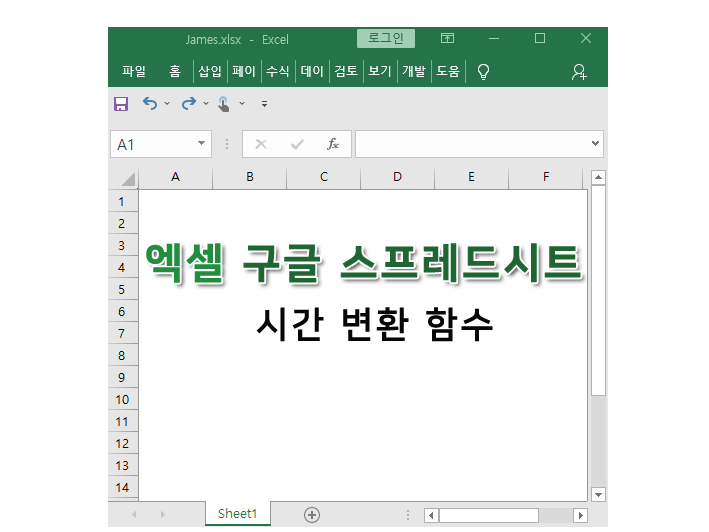Click next sheet navigation arrow
The width and height of the screenshot is (709, 532).
pos(163,514)
